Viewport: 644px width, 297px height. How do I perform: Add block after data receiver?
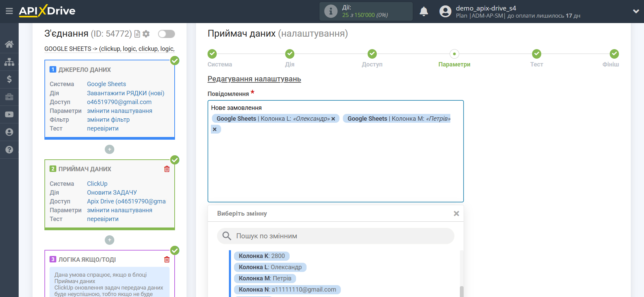click(x=110, y=240)
